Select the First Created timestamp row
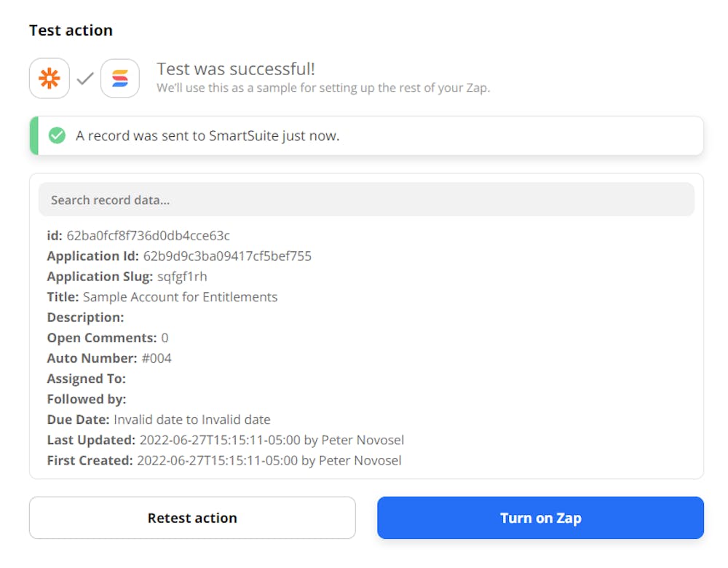This screenshot has height=568, width=728. pos(224,460)
